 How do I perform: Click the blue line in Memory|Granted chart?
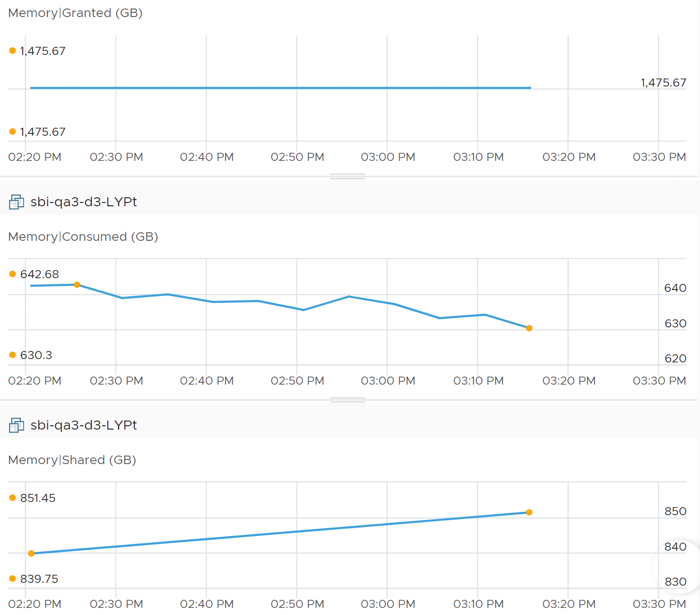[280, 88]
